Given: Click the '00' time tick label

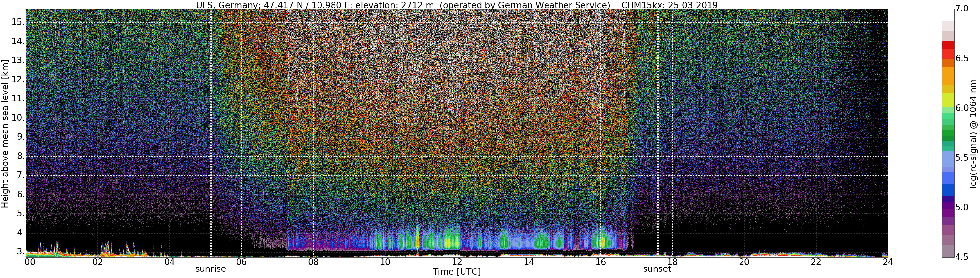Looking at the screenshot, I should coord(30,262).
